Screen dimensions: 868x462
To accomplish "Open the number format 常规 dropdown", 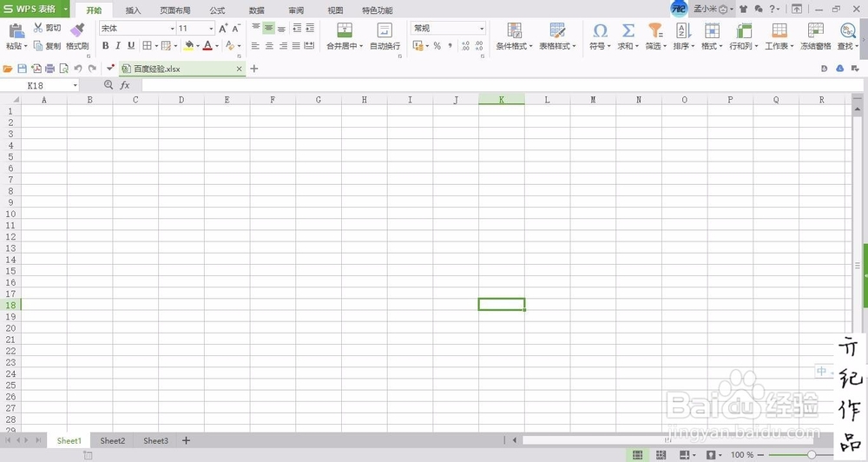I will 482,29.
